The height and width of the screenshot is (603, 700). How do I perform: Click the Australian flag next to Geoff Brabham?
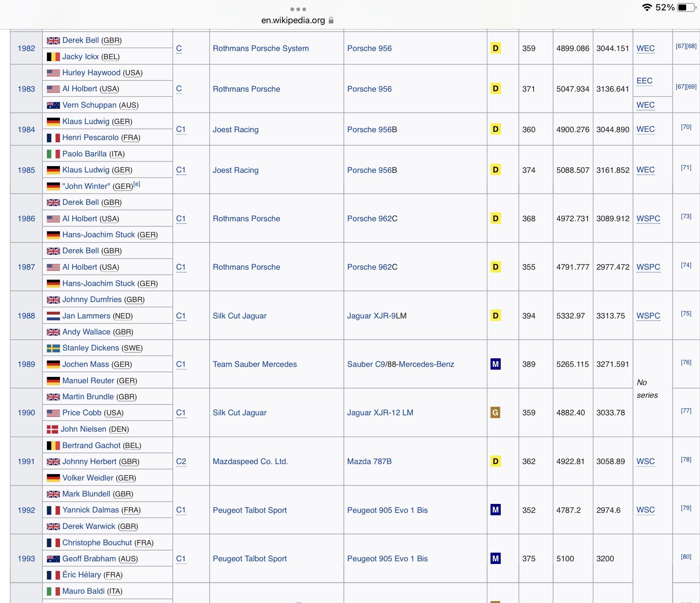[x=53, y=559]
